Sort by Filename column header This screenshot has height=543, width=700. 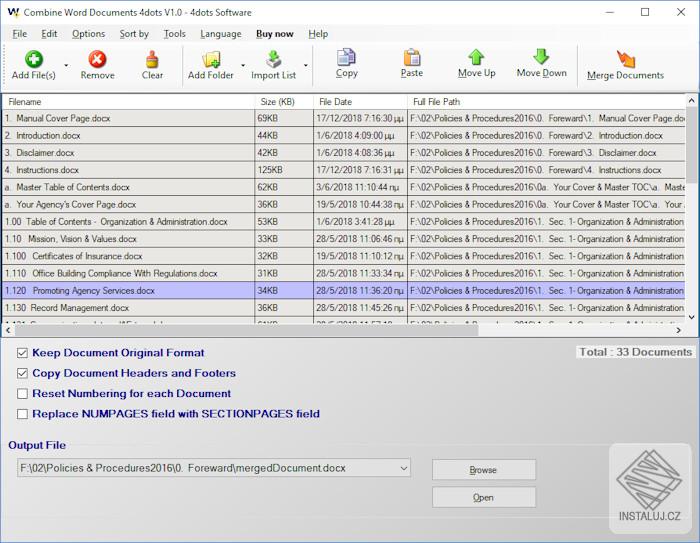pyautogui.click(x=129, y=102)
